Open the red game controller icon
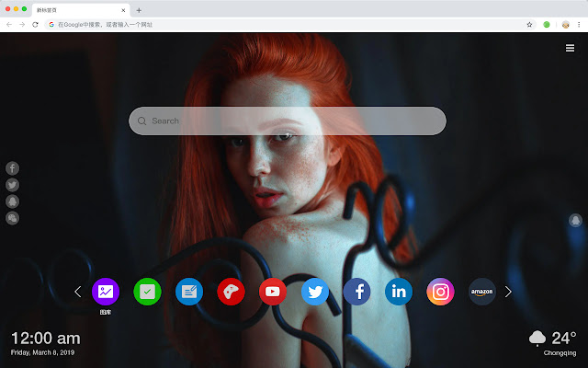Image resolution: width=588 pixels, height=368 pixels. tap(231, 292)
